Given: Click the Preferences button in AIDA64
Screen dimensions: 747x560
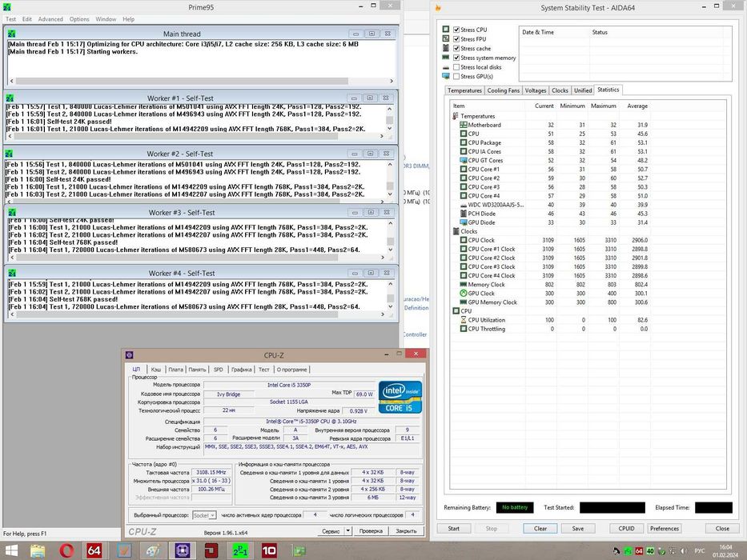Looking at the screenshot, I should coord(665,529).
